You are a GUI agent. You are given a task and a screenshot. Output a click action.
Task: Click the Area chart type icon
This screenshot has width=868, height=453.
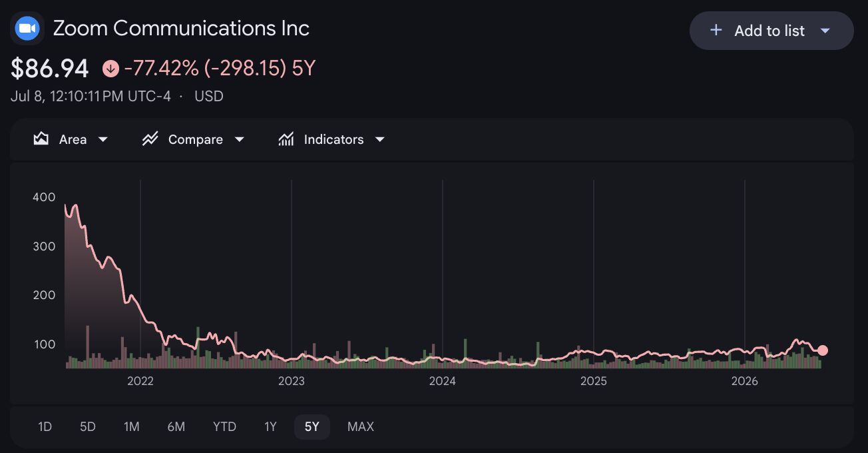coord(41,139)
